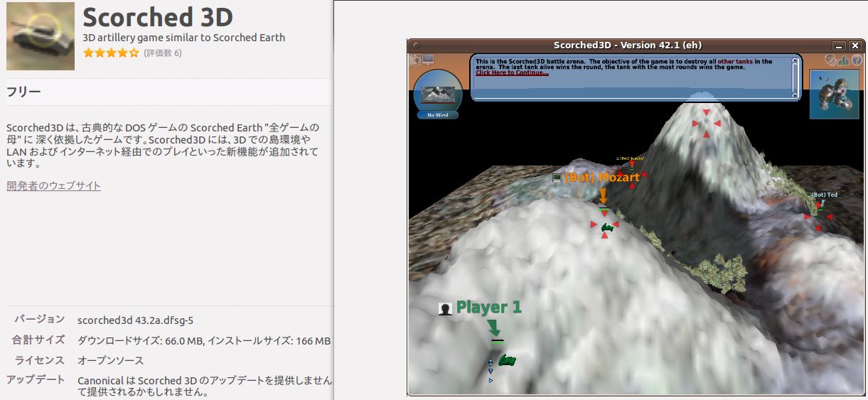This screenshot has width=868, height=400.
Task: Click the plan view minimap thumbnail
Action: pos(836,94)
